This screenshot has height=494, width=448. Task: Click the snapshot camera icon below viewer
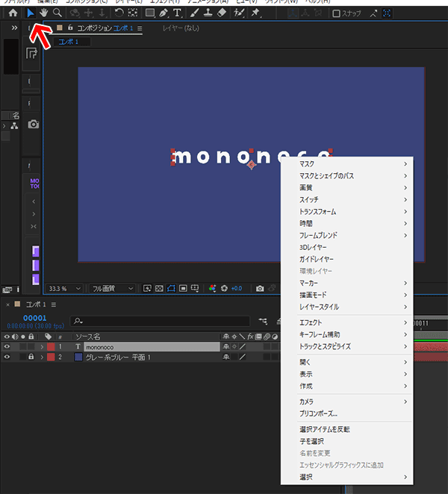(x=260, y=288)
